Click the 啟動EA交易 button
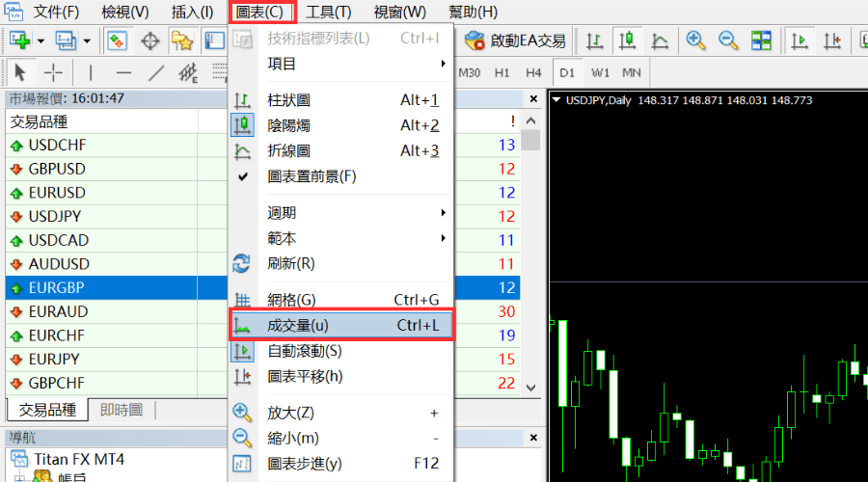The image size is (868, 482). point(515,40)
